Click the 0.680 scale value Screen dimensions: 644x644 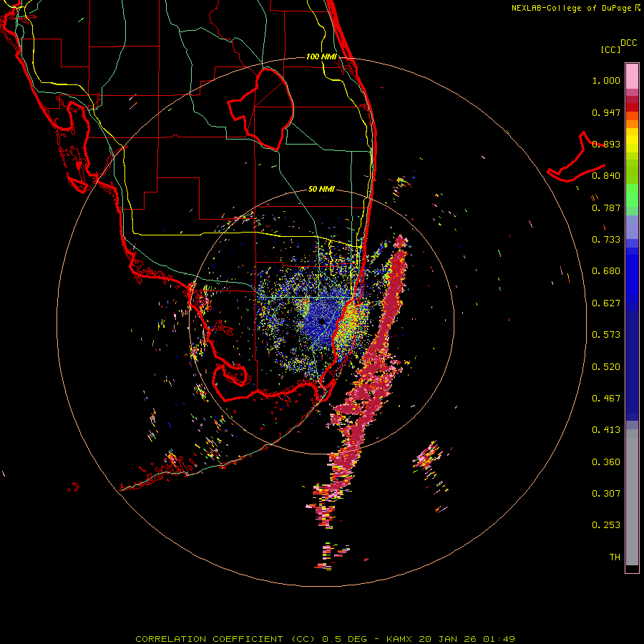click(606, 271)
